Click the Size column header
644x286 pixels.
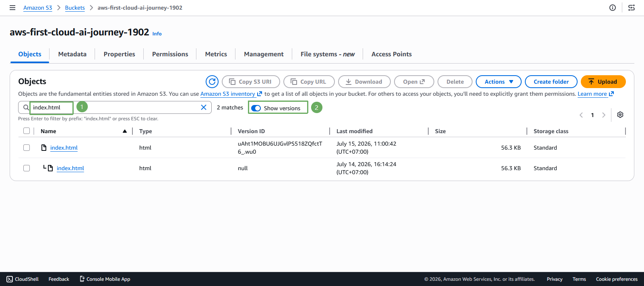coord(440,131)
